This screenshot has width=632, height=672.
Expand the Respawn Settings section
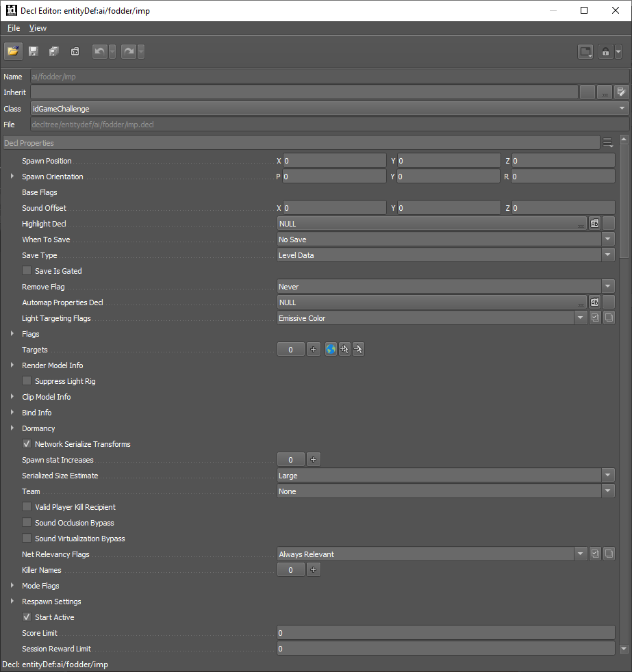[12, 602]
